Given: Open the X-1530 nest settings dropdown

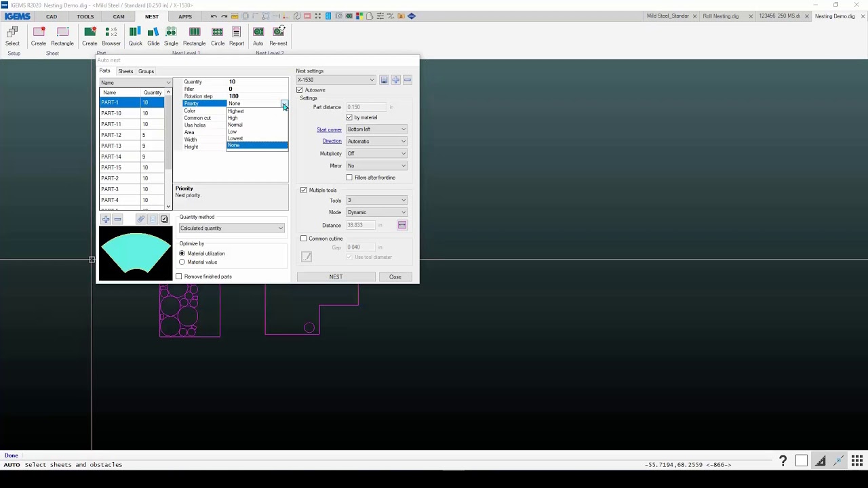Looking at the screenshot, I should [x=336, y=80].
